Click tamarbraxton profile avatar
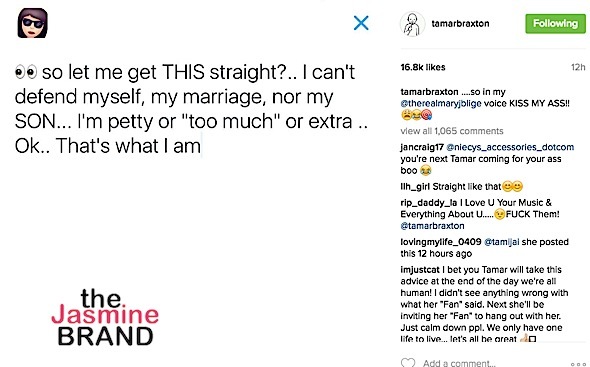Image resolution: width=590 pixels, height=367 pixels. [x=412, y=23]
